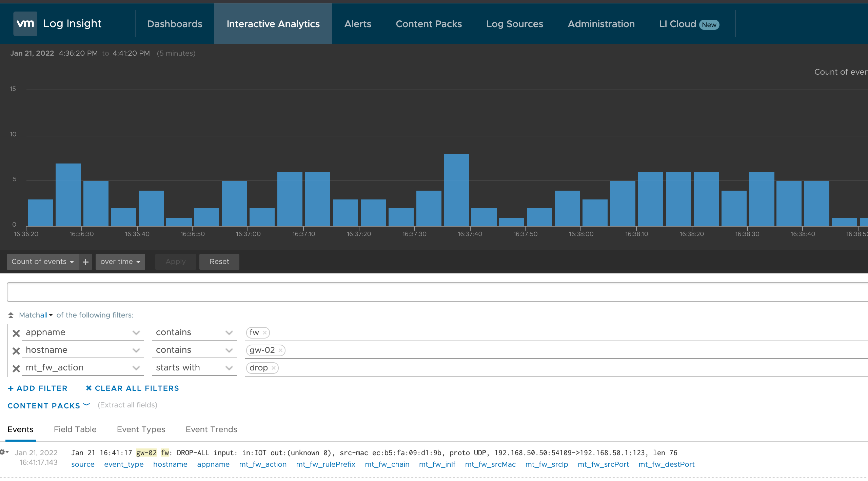Screen dimensions: 868x481
Task: Open mt_fw_action field dropdown
Action: (83, 368)
